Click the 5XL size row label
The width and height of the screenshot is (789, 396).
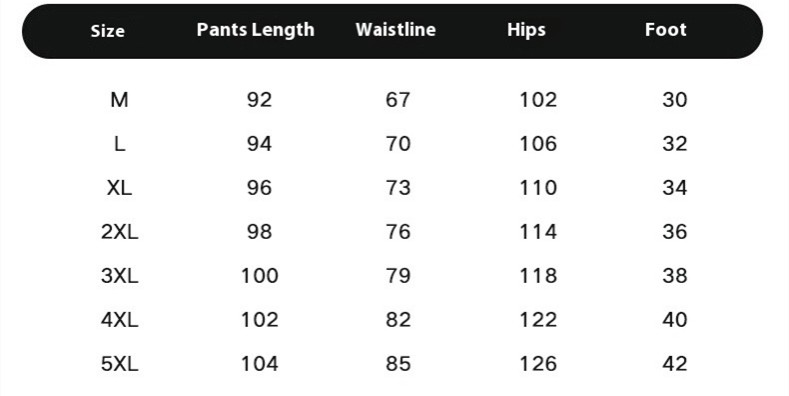click(x=119, y=364)
